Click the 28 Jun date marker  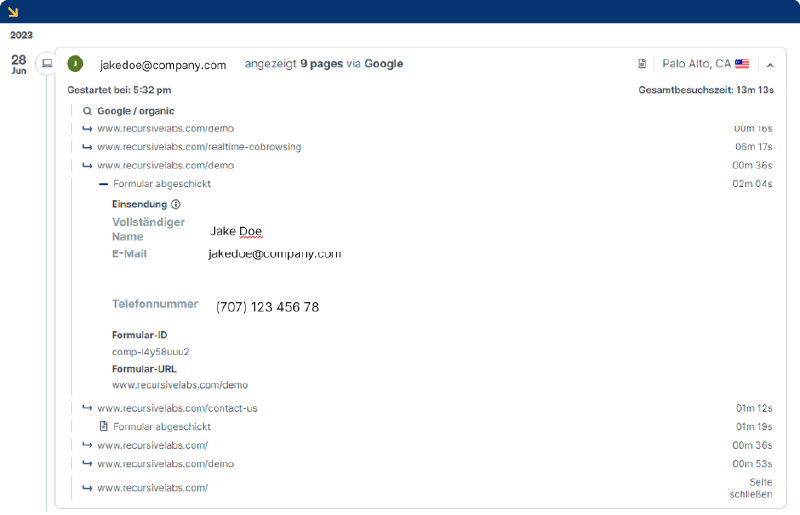pyautogui.click(x=19, y=64)
